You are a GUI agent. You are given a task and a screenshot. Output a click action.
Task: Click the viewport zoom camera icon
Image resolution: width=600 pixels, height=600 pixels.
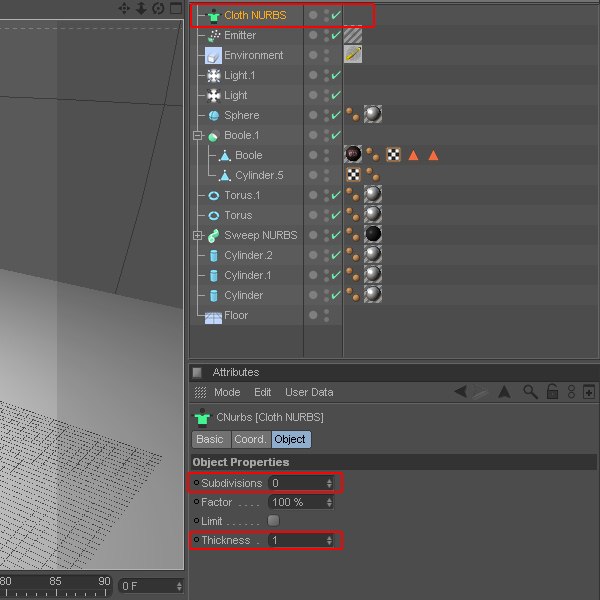pyautogui.click(x=141, y=8)
